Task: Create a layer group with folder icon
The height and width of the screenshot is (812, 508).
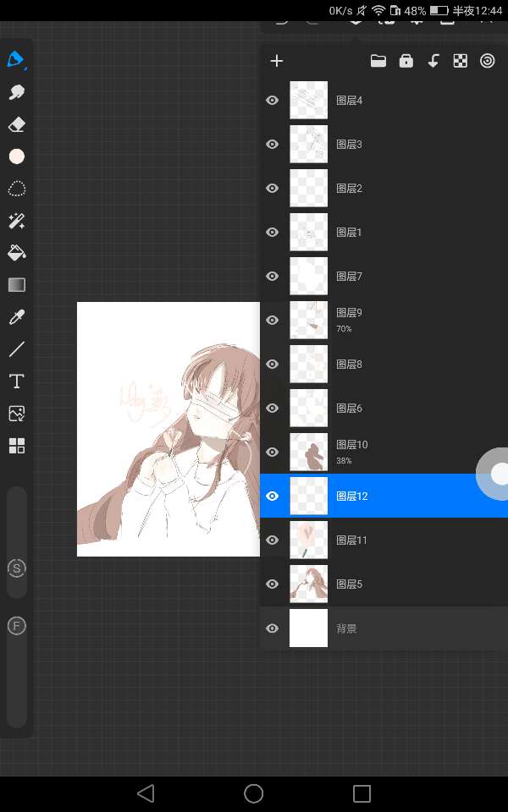Action: (378, 61)
